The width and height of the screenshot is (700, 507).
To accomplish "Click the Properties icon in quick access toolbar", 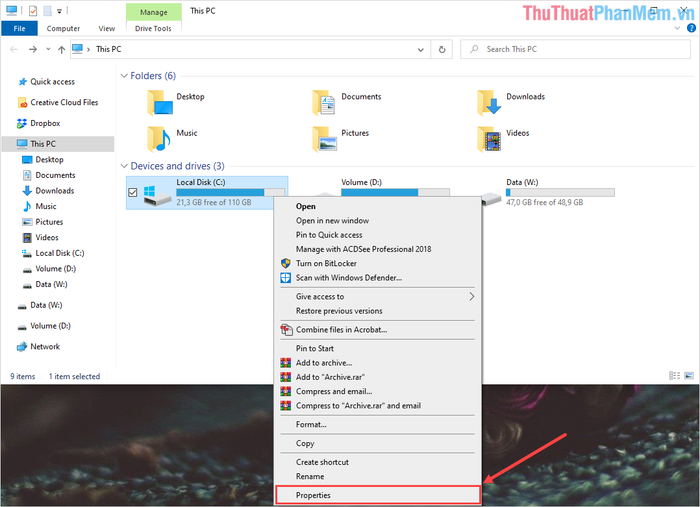I will tap(33, 11).
